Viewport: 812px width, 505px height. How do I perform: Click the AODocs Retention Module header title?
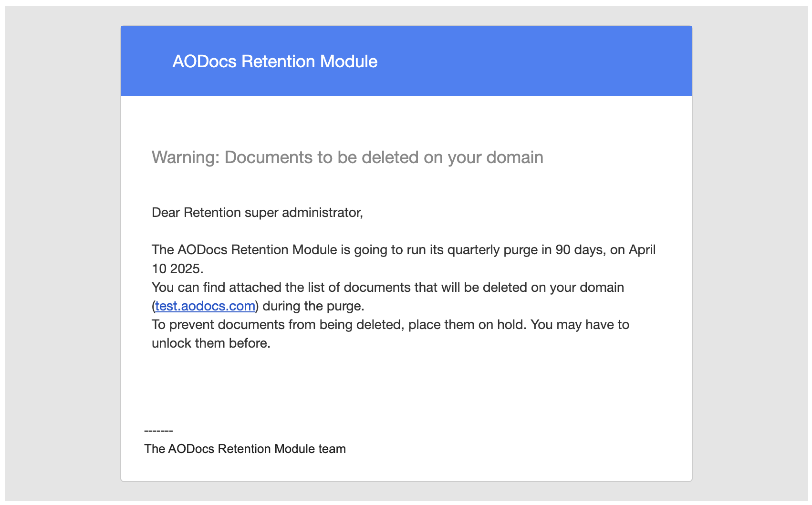pyautogui.click(x=275, y=62)
